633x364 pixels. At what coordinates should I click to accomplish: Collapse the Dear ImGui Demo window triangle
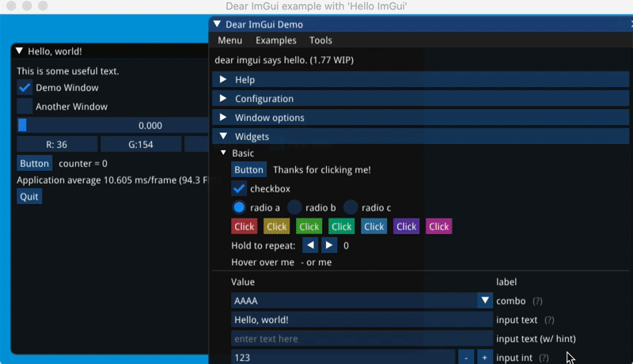coord(217,25)
